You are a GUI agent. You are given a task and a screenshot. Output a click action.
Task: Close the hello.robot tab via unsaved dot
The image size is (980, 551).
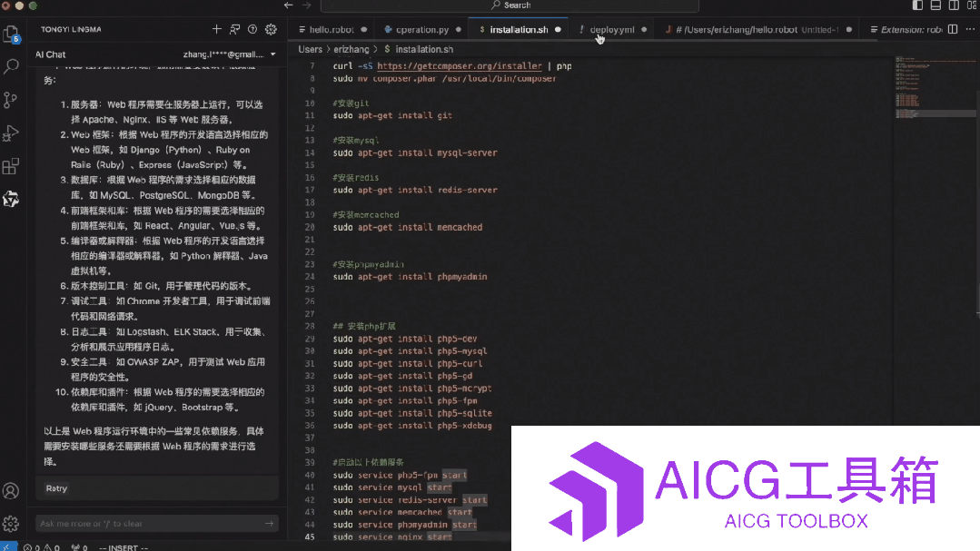click(363, 29)
